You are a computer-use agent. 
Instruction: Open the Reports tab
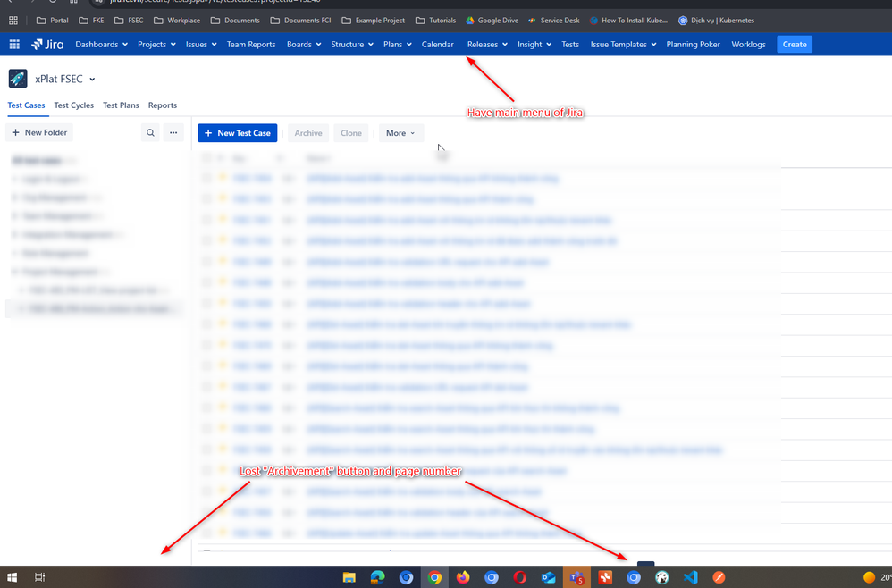click(162, 105)
